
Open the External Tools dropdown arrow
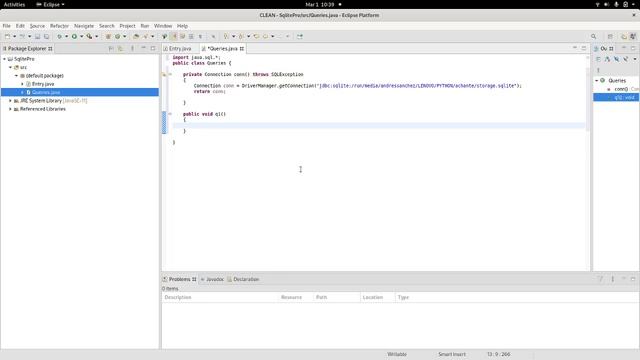click(x=97, y=36)
